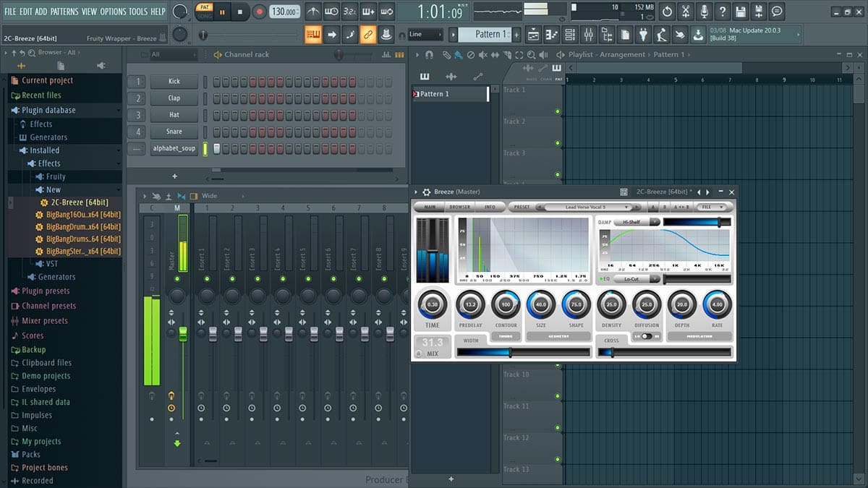868x488 pixels.
Task: Open the OPTIONS menu
Action: 113,12
